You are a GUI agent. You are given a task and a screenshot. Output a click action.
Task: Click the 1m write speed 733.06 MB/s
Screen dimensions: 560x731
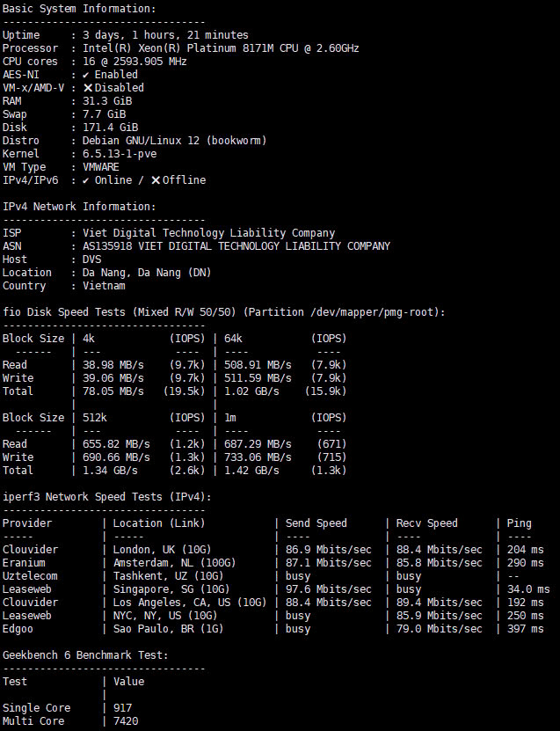(x=256, y=457)
